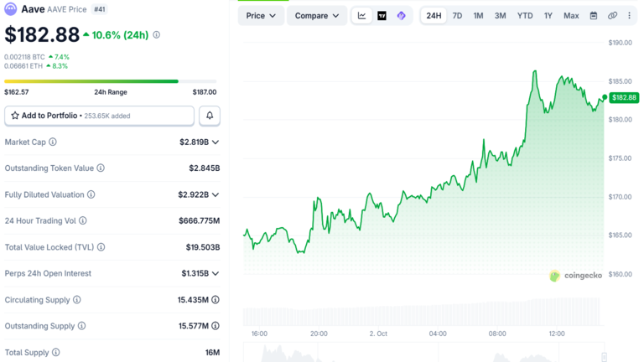
Task: Show Circulating Supply label info icon
Action: 77,300
